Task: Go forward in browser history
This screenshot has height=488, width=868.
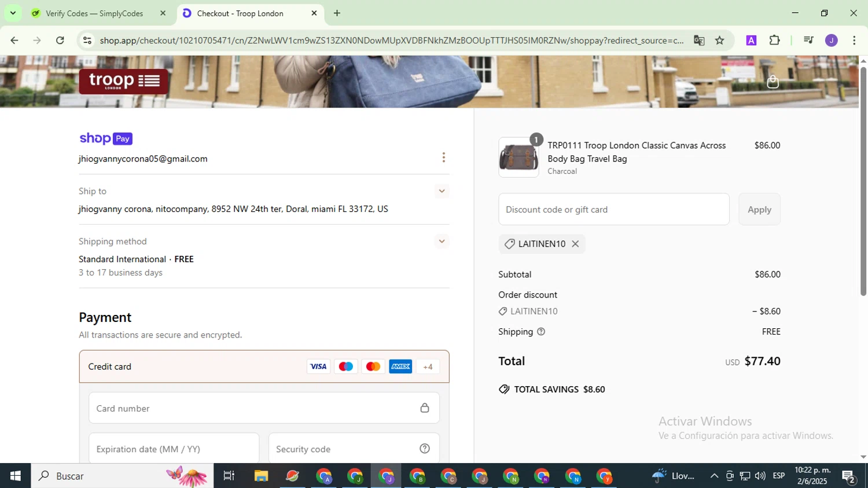Action: (37, 40)
